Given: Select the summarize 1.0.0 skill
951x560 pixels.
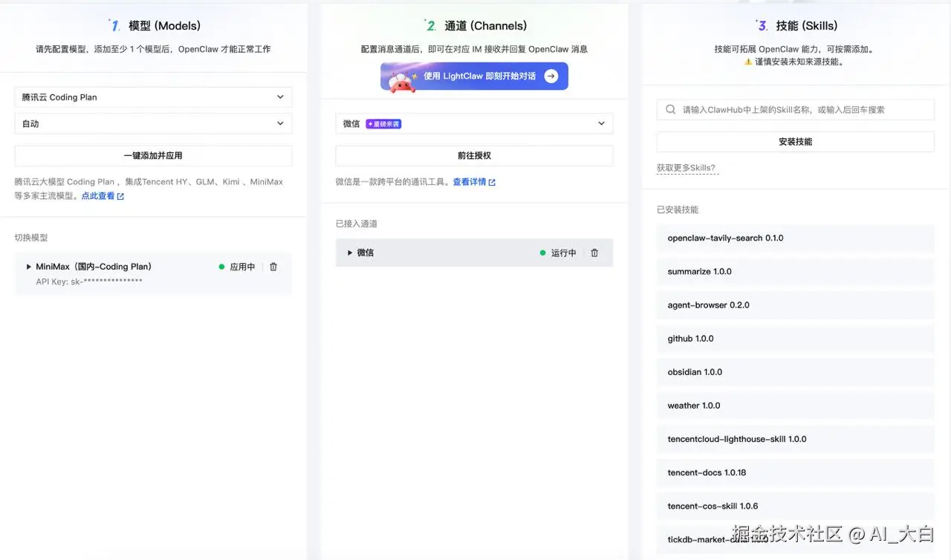Looking at the screenshot, I should pyautogui.click(x=795, y=272).
